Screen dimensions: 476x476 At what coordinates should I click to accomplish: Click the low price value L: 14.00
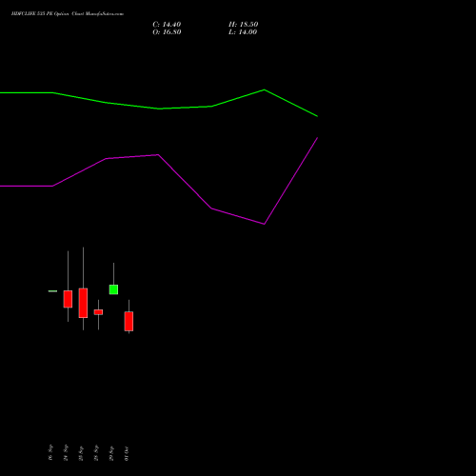coord(243,32)
